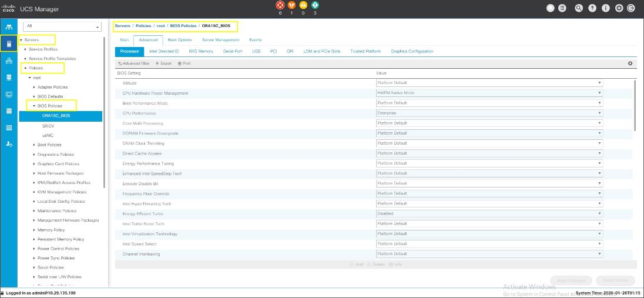Image resolution: width=644 pixels, height=298 pixels.
Task: Select Maintenance Policies in the tree
Action: (x=56, y=211)
